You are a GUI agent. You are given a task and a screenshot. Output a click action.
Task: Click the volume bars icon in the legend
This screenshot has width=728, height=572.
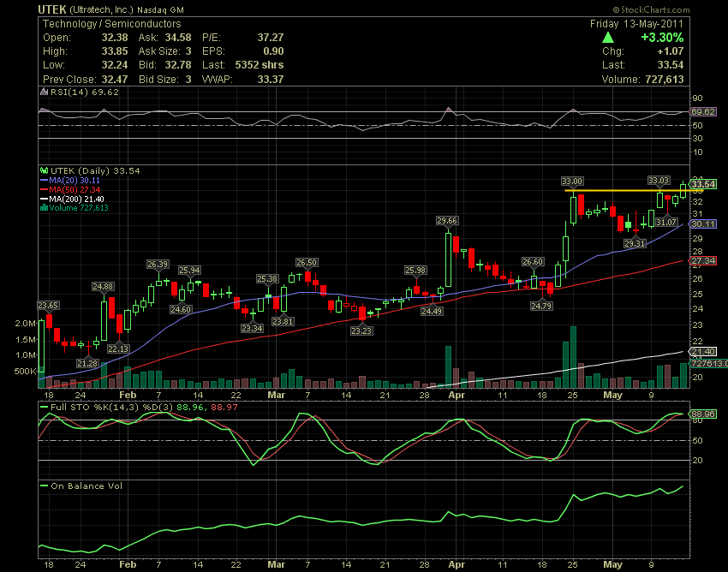(44, 208)
